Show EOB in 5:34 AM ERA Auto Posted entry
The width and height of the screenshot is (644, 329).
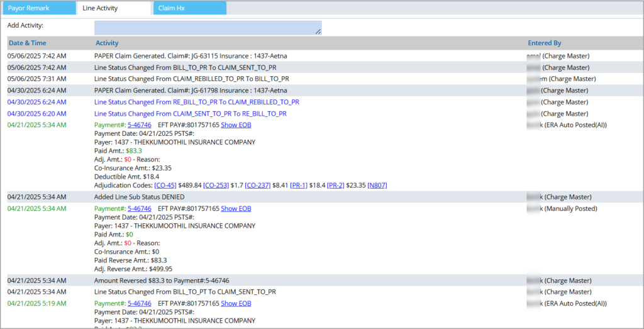[x=236, y=125]
